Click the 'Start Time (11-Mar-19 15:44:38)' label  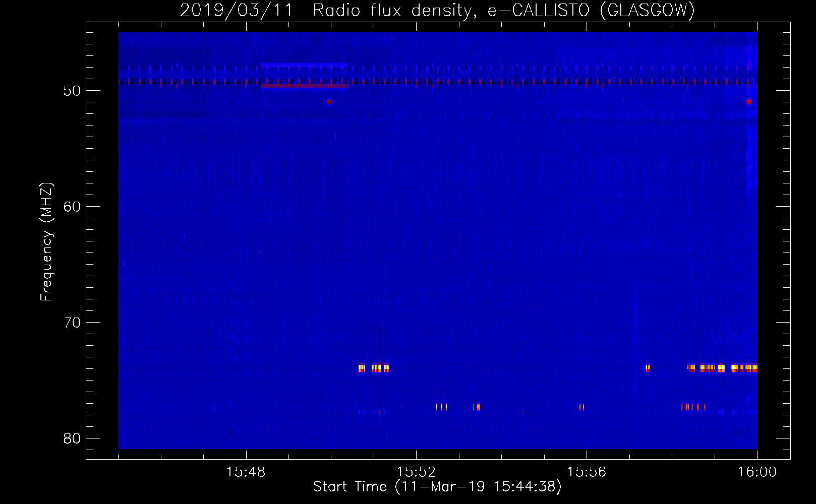click(437, 487)
